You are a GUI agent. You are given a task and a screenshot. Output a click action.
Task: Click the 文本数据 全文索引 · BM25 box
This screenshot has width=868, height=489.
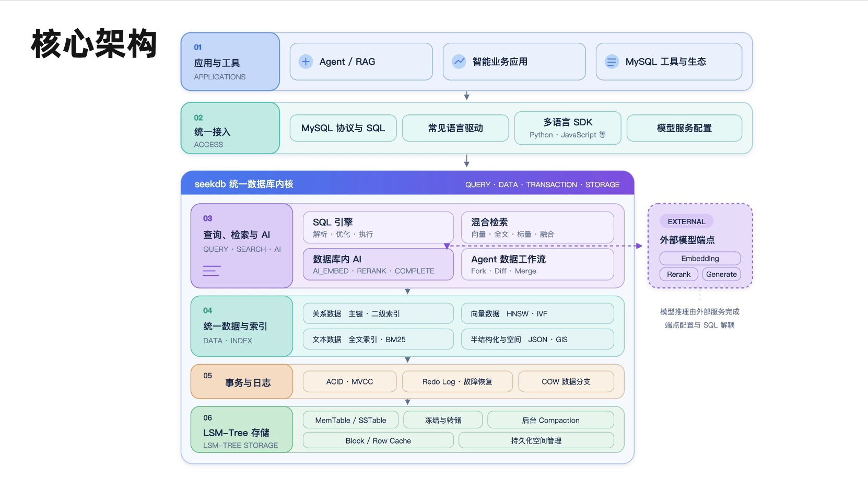pos(379,339)
